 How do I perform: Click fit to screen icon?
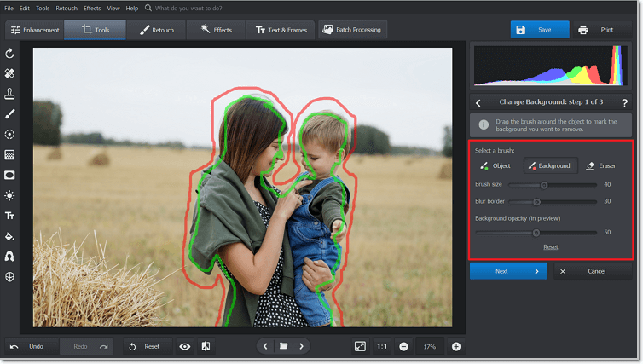(360, 346)
